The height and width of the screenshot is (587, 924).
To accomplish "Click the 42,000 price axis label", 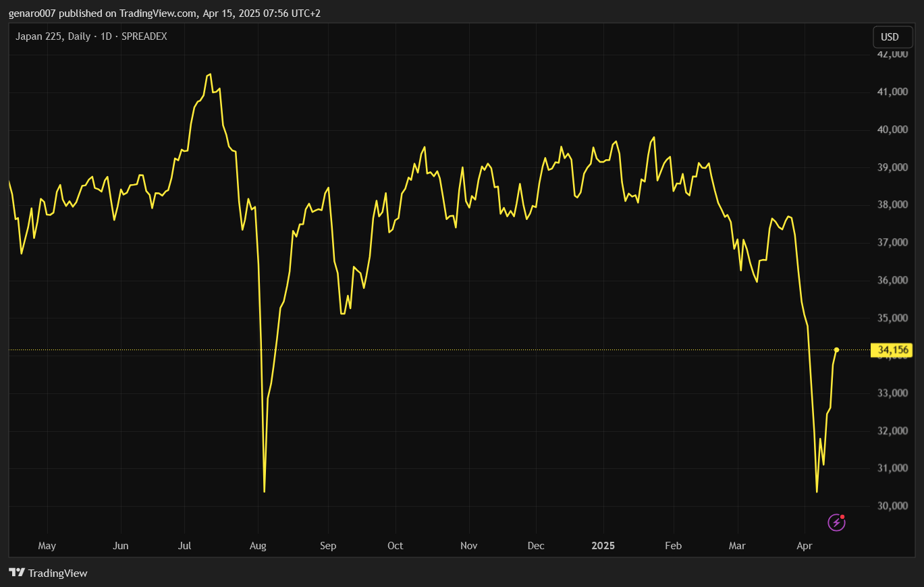I will pyautogui.click(x=892, y=54).
